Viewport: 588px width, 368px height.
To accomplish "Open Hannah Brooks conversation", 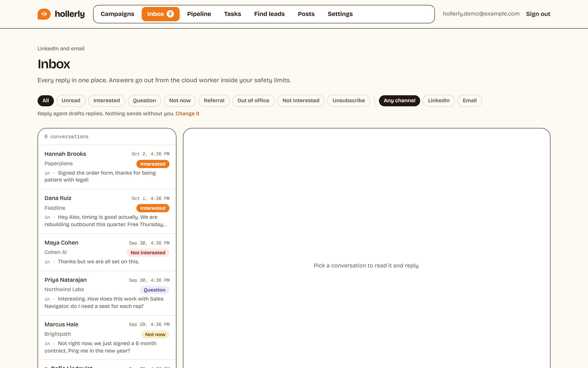I will 107,167.
